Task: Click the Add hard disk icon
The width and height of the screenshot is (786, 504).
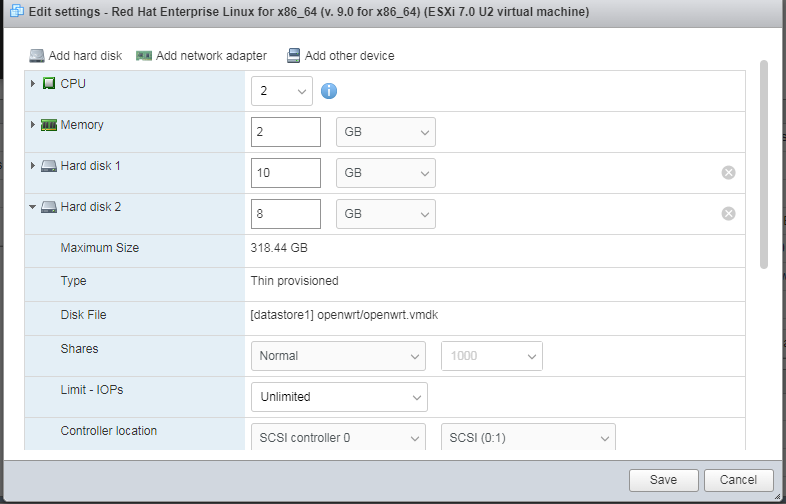Action: click(x=37, y=56)
